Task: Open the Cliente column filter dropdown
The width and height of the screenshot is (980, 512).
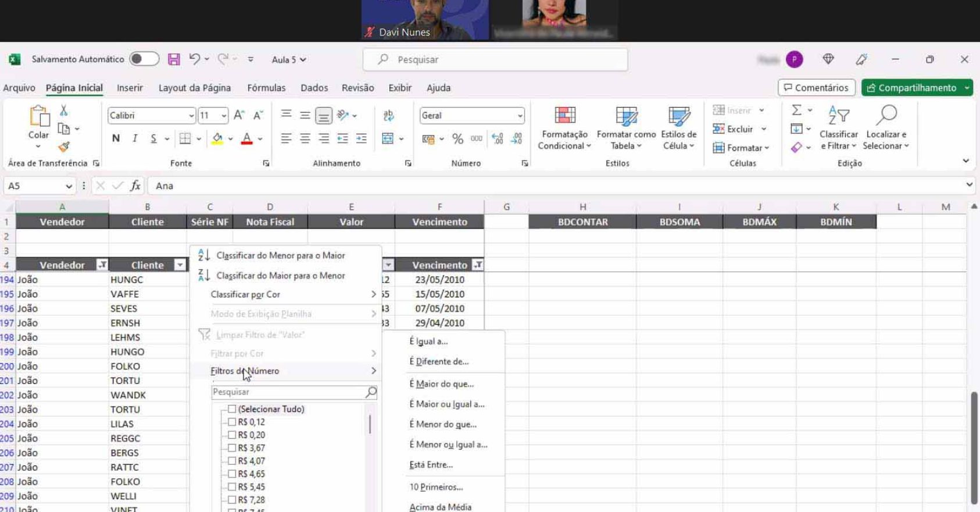Action: tap(180, 265)
